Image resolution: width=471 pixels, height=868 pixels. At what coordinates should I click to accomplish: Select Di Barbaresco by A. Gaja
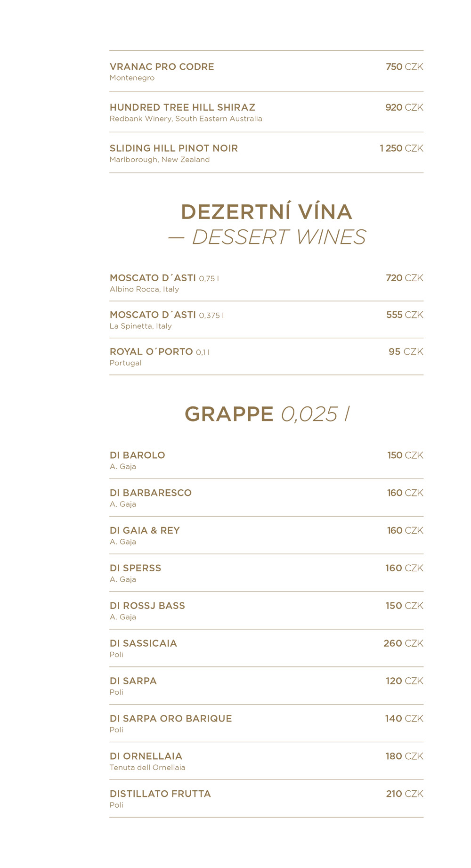(267, 498)
